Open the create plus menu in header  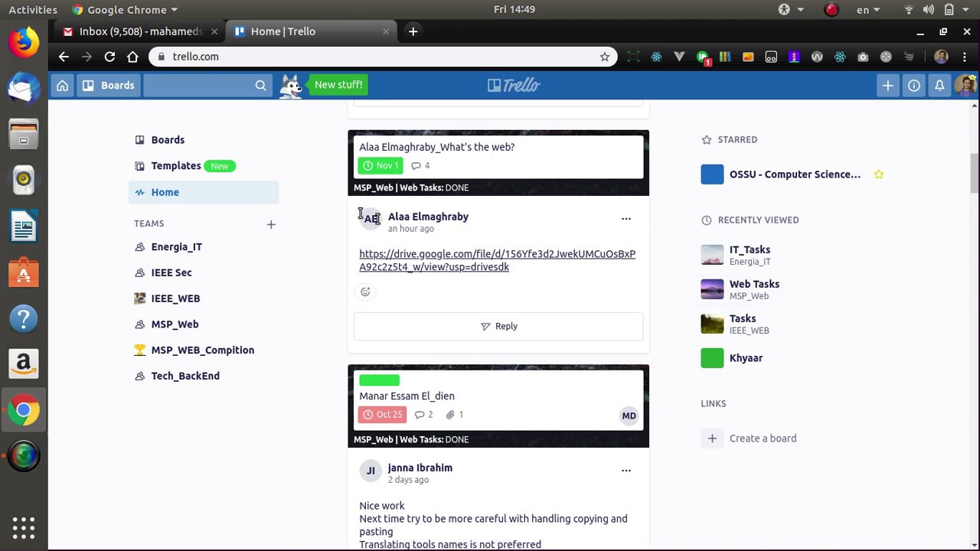tap(887, 86)
